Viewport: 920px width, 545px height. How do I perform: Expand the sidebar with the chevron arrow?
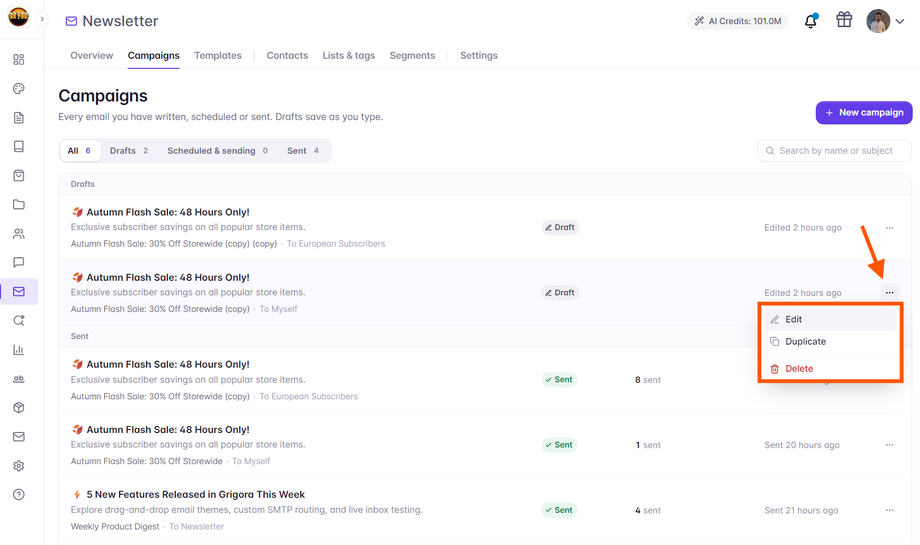pos(42,19)
